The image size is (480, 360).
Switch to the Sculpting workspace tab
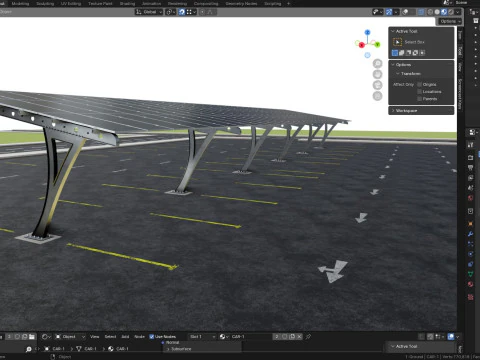tap(45, 4)
